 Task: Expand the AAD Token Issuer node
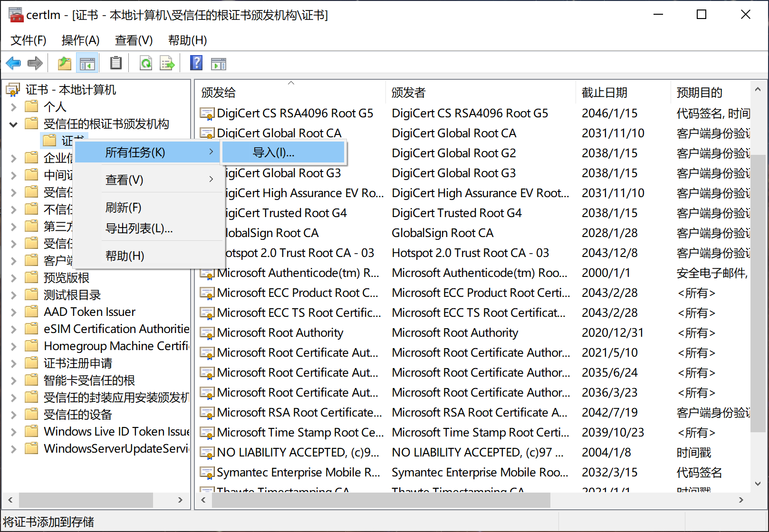(x=13, y=312)
